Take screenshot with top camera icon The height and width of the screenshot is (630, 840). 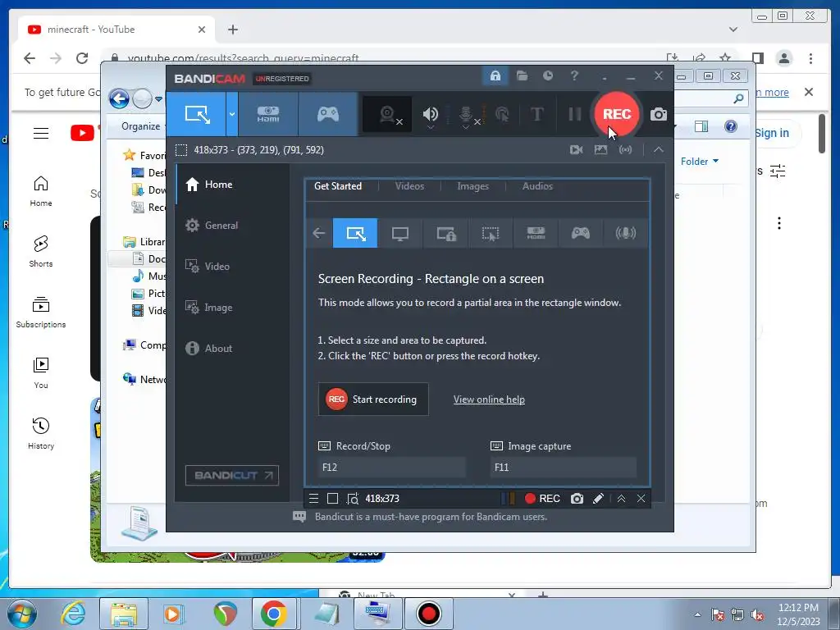pos(659,114)
